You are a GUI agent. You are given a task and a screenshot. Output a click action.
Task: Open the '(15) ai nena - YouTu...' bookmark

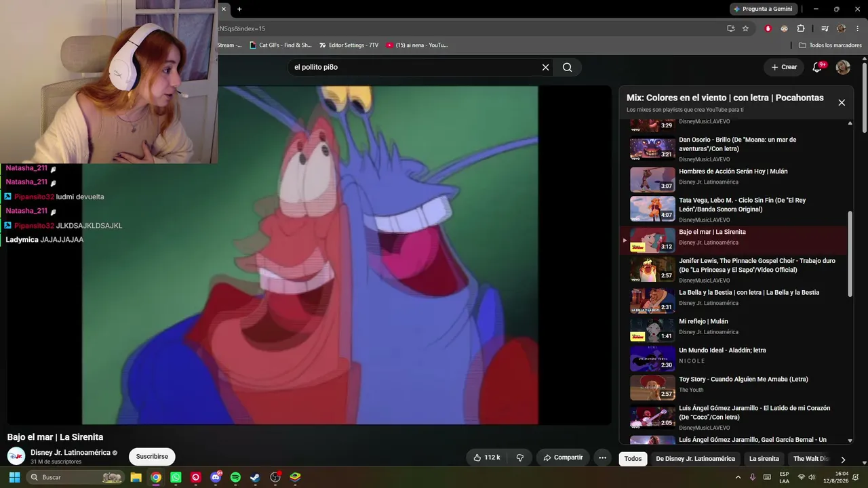click(417, 45)
